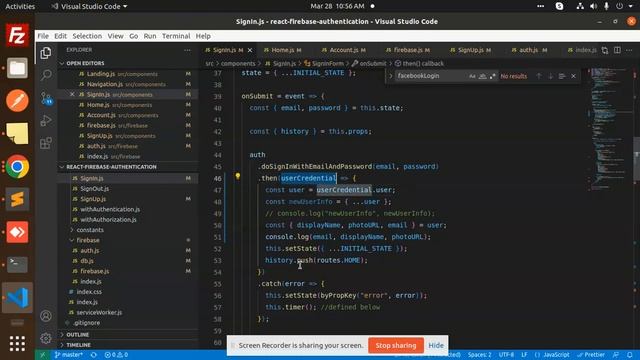Toggle Find in Selection
The height and width of the screenshot is (360, 640).
(562, 76)
